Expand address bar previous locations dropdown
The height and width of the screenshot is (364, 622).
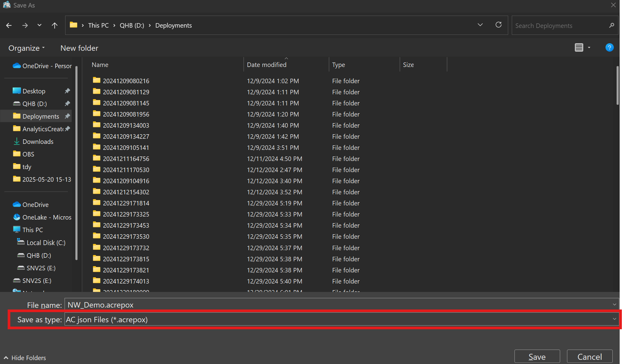[x=480, y=25]
